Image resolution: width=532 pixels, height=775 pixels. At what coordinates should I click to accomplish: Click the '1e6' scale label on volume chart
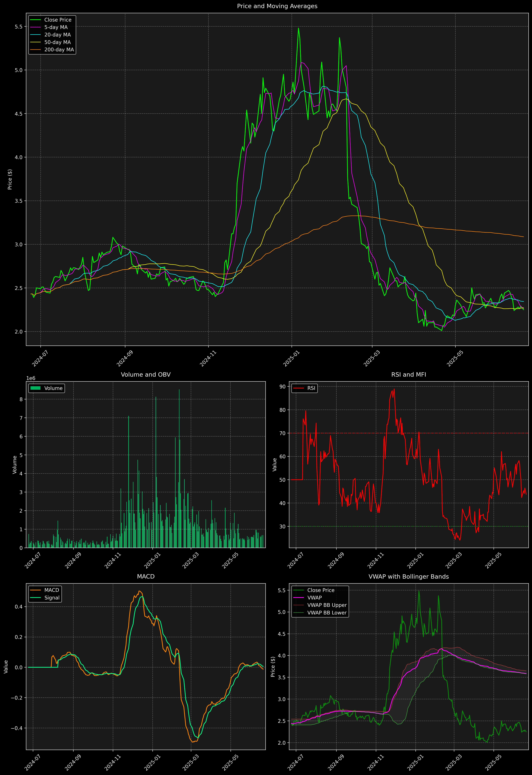[x=31, y=379]
